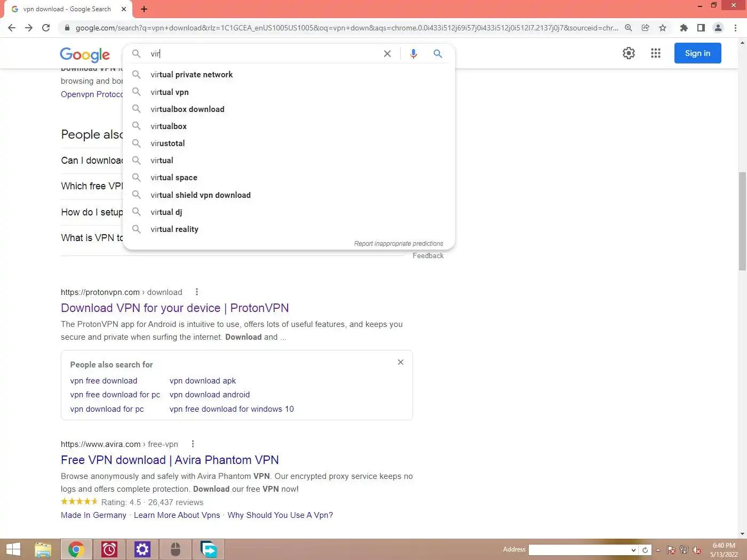Open red alarm clock taskbar app
This screenshot has height=560, width=747.
pyautogui.click(x=109, y=549)
